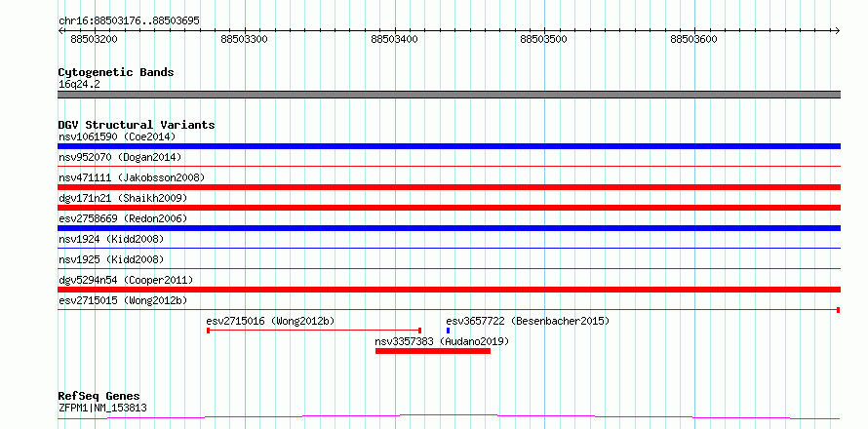The height and width of the screenshot is (429, 868).
Task: Open the nsv1924 (Kidd2008) label
Action: (111, 239)
